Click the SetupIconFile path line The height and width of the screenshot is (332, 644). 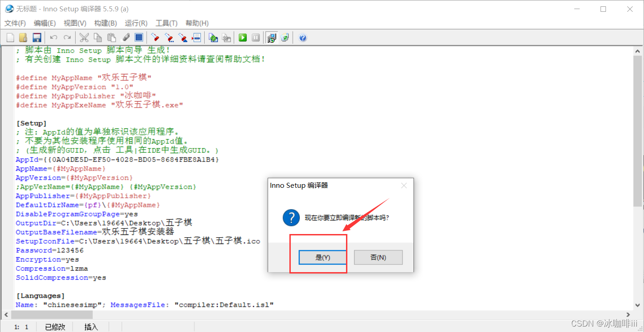pyautogui.click(x=138, y=241)
